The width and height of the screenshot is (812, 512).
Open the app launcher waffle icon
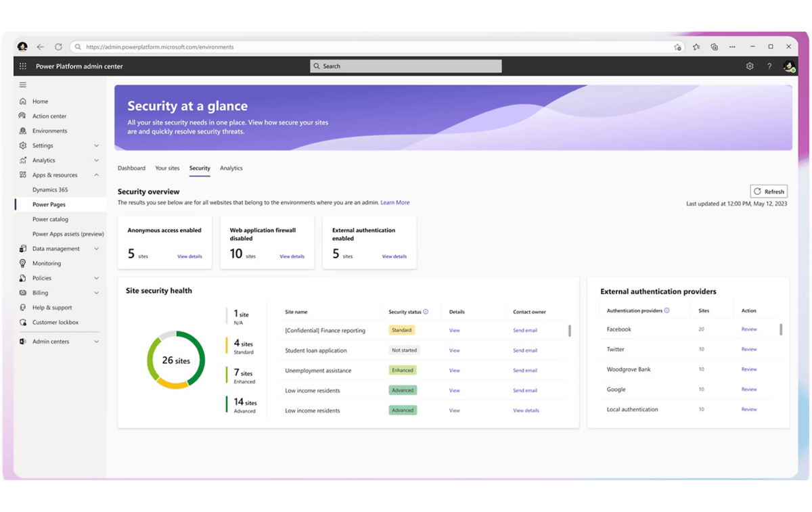point(23,66)
